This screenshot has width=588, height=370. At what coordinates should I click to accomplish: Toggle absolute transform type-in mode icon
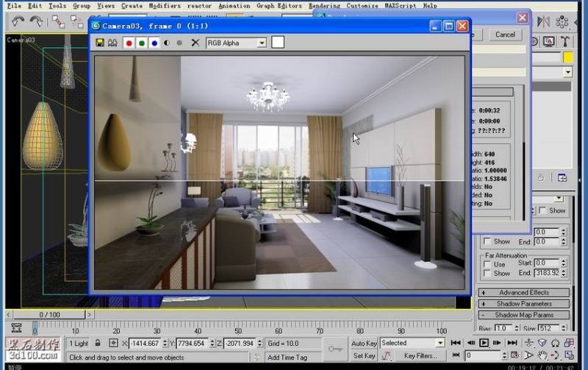click(113, 343)
